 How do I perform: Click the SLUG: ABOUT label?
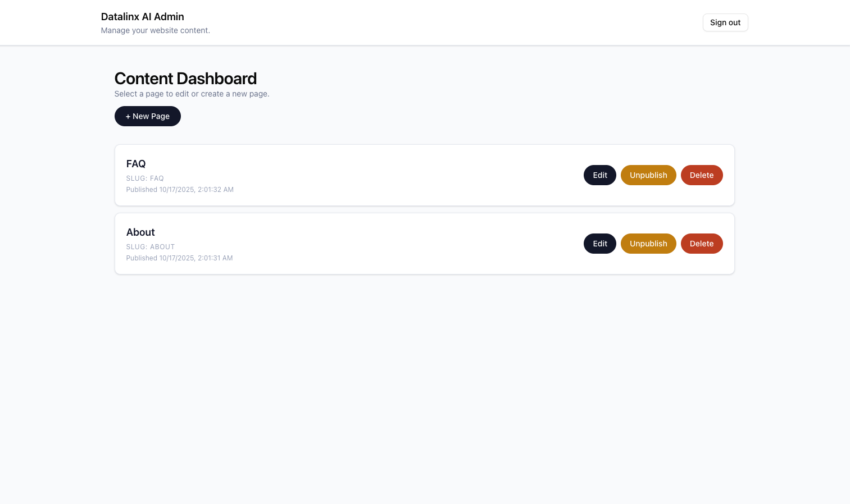[x=151, y=247]
